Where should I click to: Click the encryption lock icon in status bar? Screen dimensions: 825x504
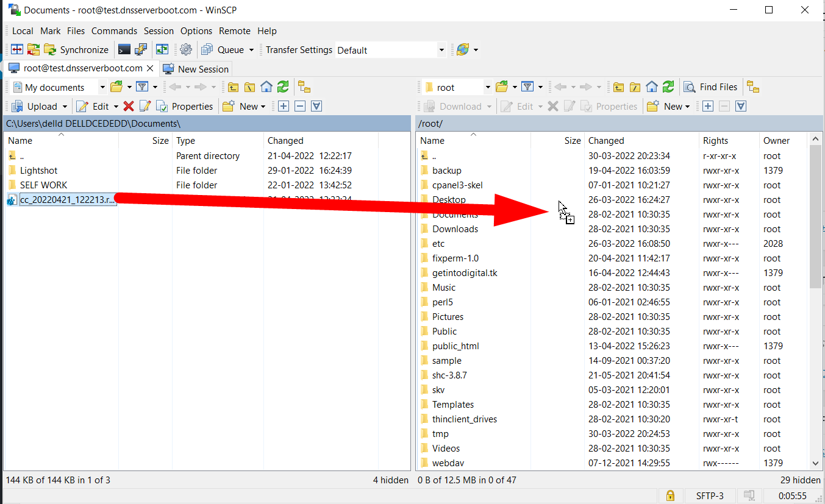click(x=670, y=495)
